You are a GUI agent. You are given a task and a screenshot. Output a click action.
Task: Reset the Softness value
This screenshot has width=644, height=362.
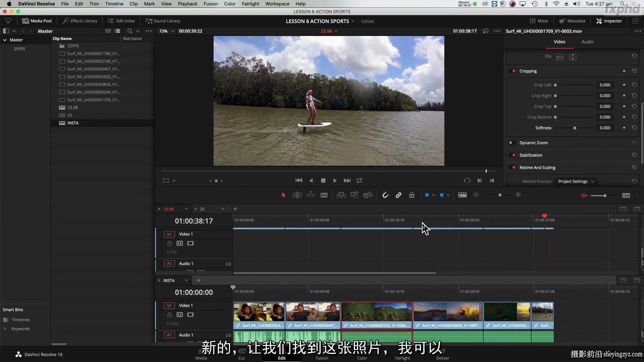[x=634, y=128]
